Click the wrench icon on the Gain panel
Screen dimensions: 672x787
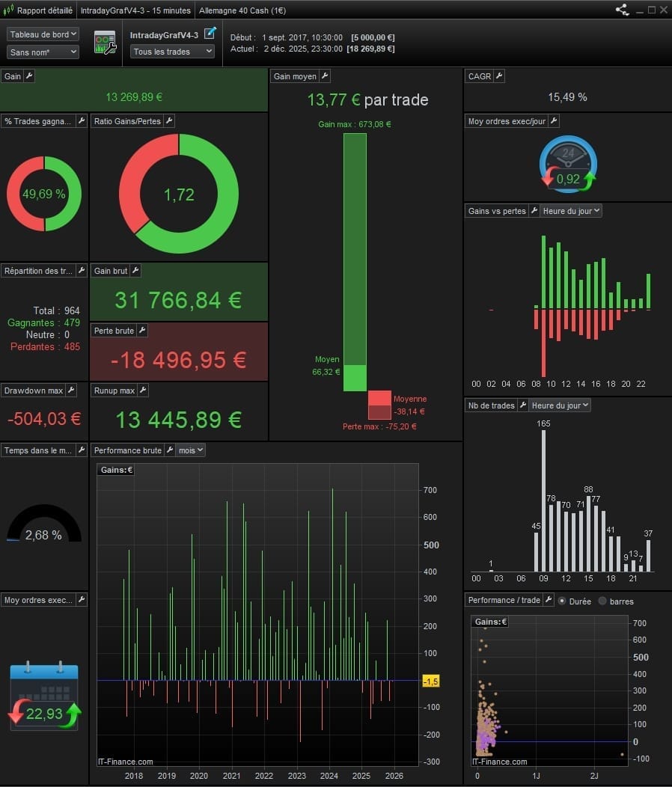(x=30, y=76)
